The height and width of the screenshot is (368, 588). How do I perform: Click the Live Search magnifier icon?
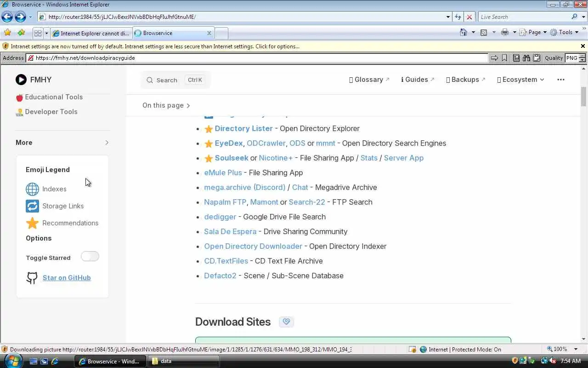tap(574, 17)
